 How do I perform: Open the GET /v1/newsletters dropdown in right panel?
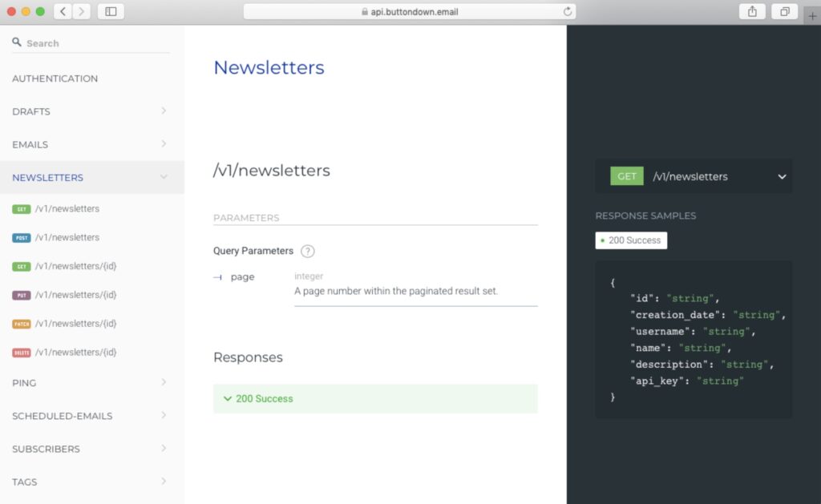point(781,176)
